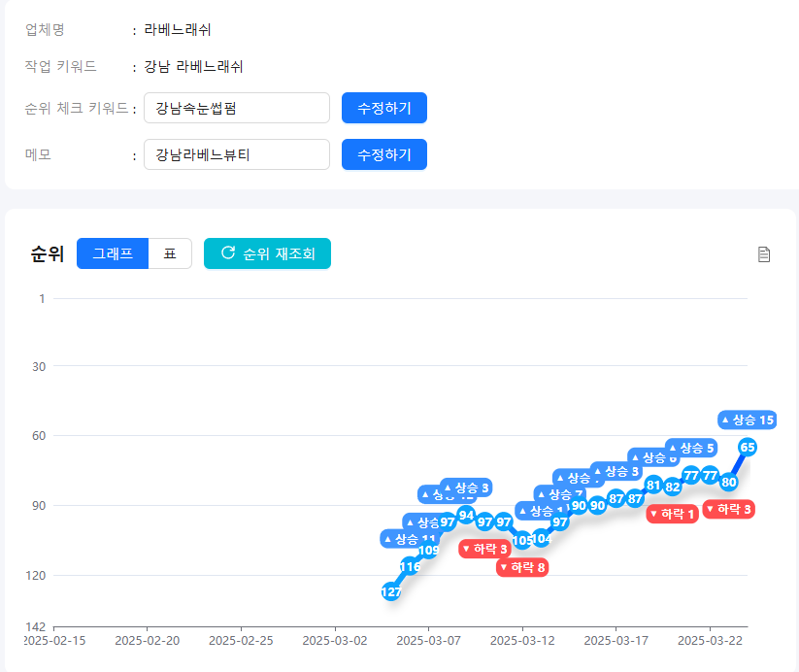Click the 2025-03-17 axis label
The image size is (799, 672).
point(616,640)
